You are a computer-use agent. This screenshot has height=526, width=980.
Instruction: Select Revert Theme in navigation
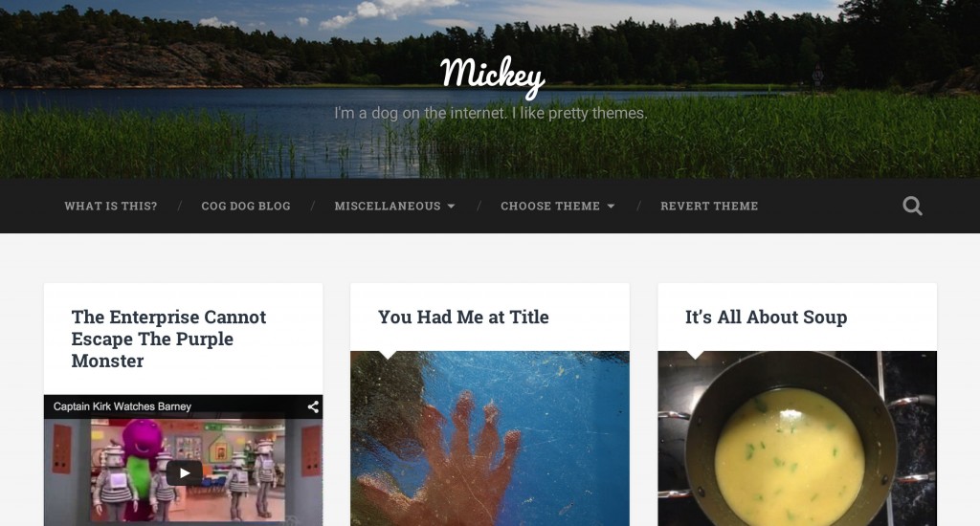(709, 206)
